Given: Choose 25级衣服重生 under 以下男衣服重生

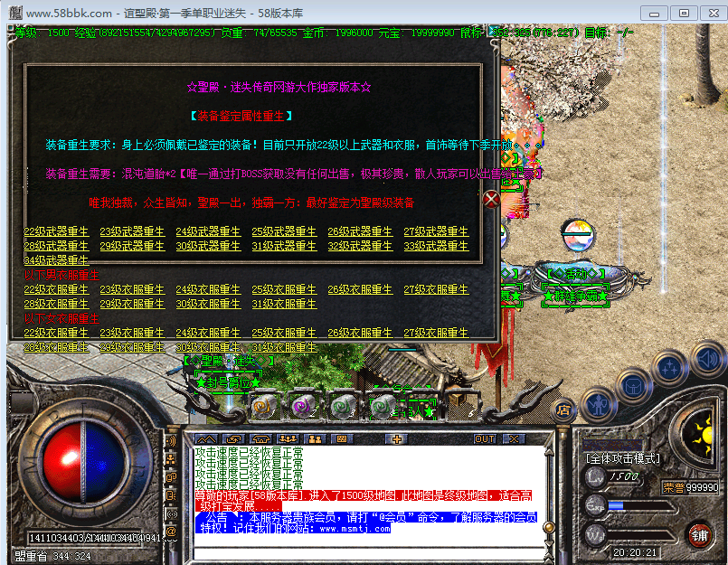Looking at the screenshot, I should (284, 289).
